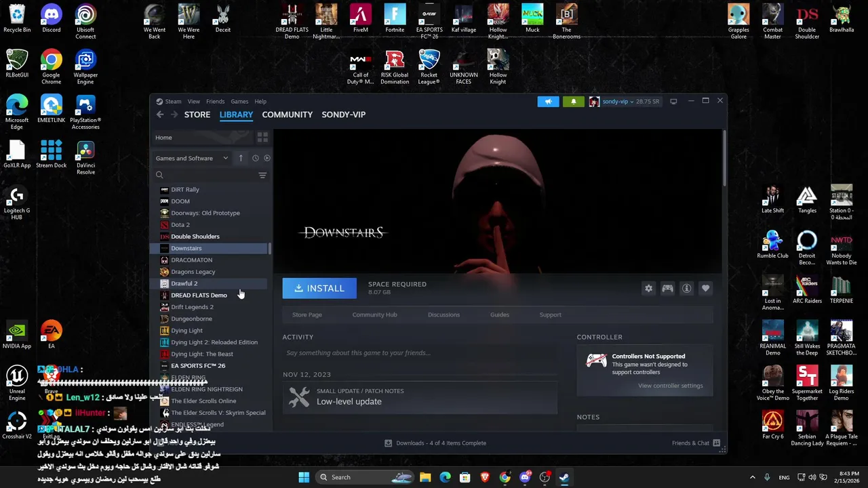Open the Games menu

(239, 102)
